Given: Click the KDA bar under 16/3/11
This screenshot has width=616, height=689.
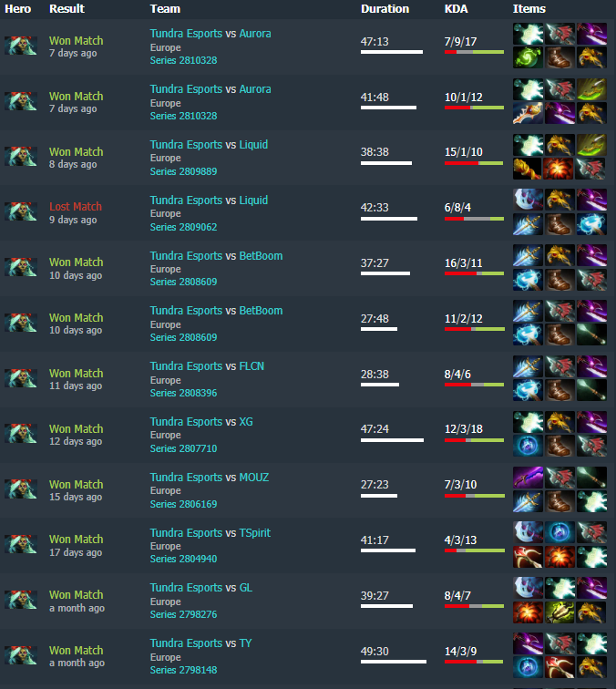Looking at the screenshot, I should pyautogui.click(x=474, y=273).
